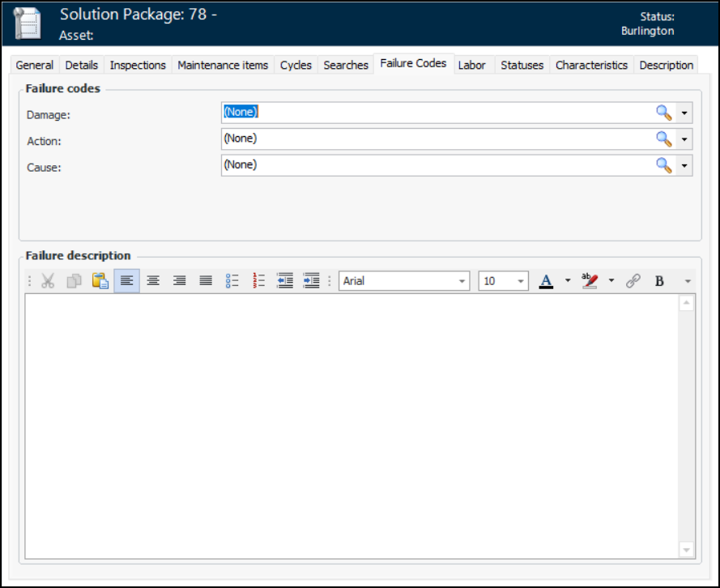Switch to the Inspections tab
This screenshot has height=588, width=720.
[x=138, y=65]
